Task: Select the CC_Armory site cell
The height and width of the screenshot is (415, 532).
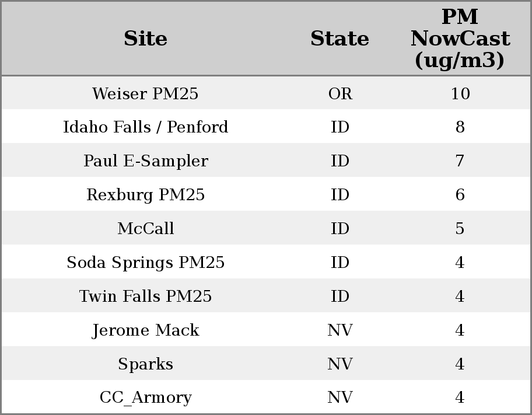Action: (145, 397)
